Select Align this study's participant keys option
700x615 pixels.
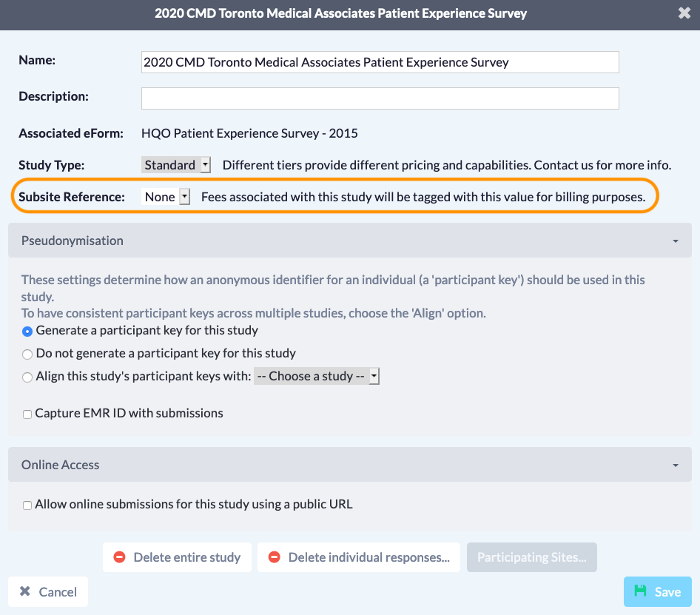click(27, 377)
